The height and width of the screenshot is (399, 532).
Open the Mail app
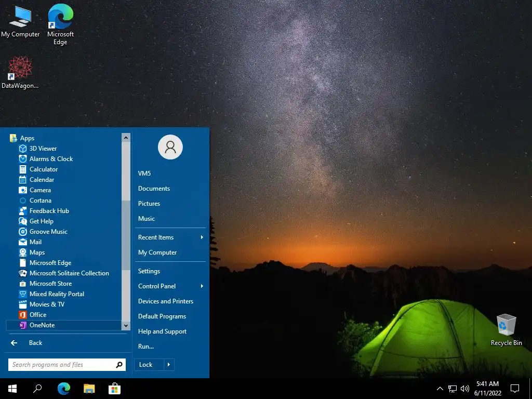pos(64,242)
